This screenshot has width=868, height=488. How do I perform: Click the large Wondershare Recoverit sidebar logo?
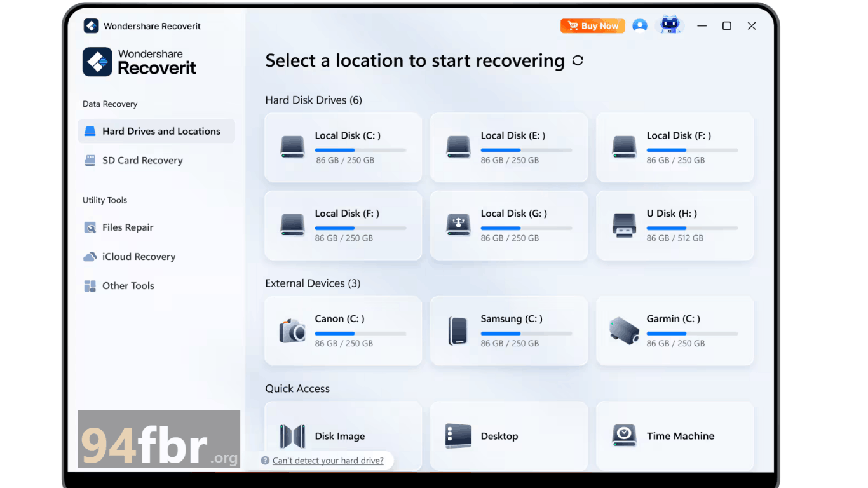(140, 62)
